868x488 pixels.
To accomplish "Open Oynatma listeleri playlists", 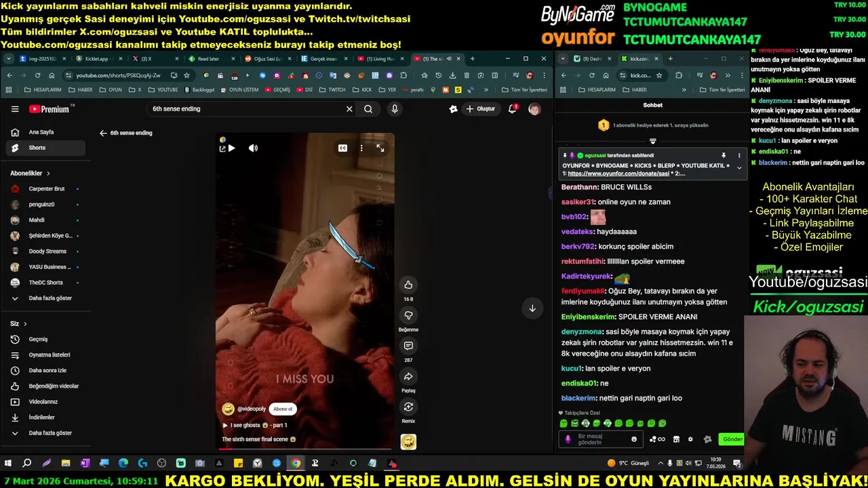I will pyautogui.click(x=45, y=354).
